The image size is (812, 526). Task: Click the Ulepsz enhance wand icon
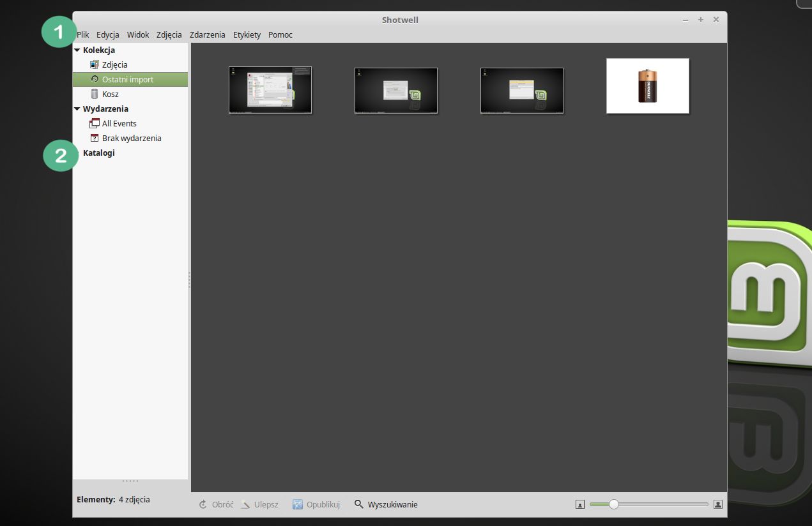click(x=245, y=504)
